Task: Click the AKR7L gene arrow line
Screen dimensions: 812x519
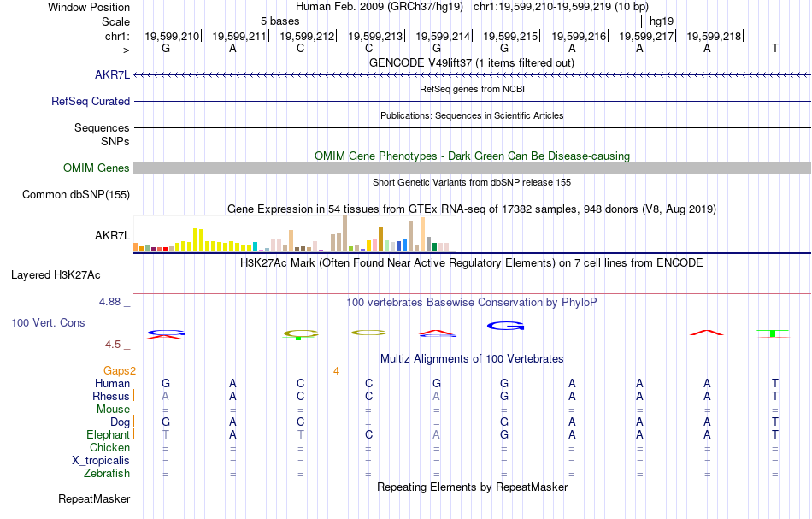Action: click(x=472, y=75)
